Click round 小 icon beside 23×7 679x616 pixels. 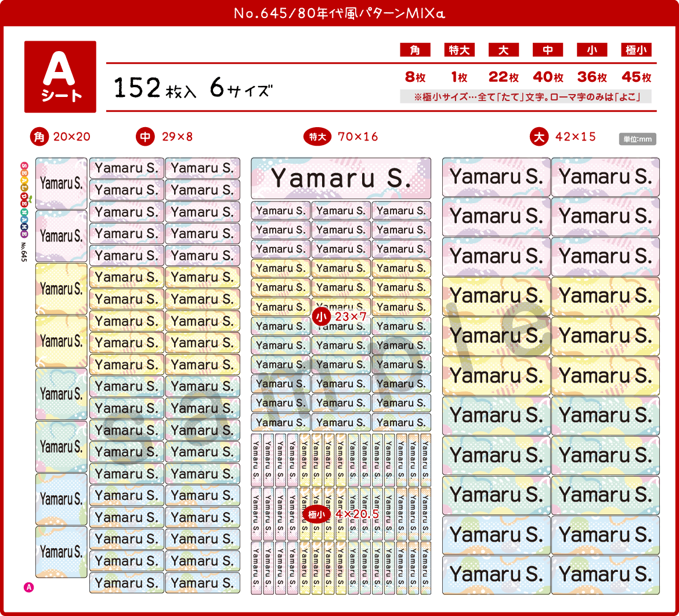pyautogui.click(x=322, y=316)
